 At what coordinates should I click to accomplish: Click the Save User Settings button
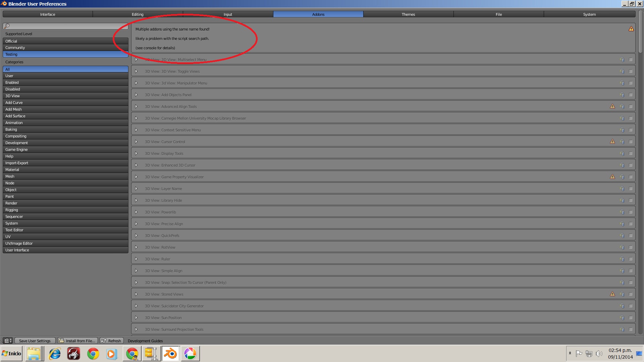(x=35, y=341)
